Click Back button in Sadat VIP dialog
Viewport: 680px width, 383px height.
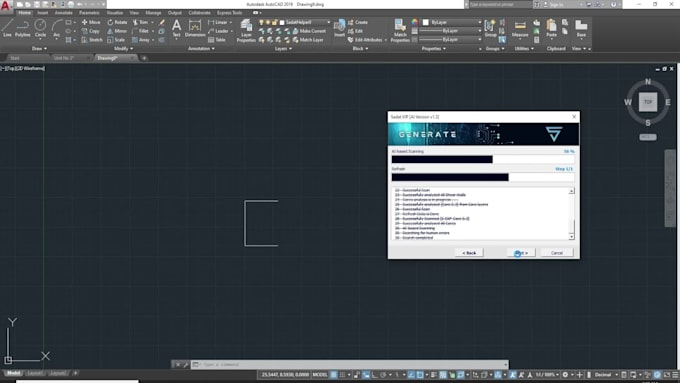(x=469, y=253)
